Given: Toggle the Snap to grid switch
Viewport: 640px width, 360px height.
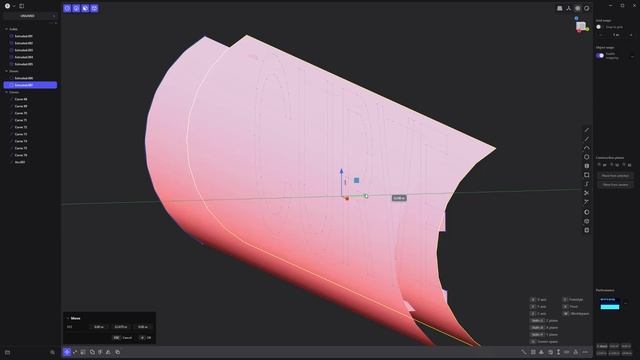Looking at the screenshot, I should [x=599, y=27].
